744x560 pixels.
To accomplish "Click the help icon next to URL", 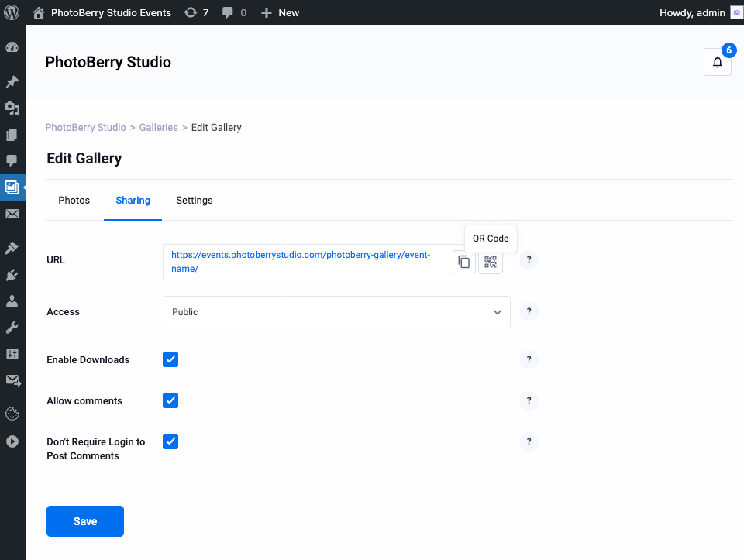I will coord(529,259).
